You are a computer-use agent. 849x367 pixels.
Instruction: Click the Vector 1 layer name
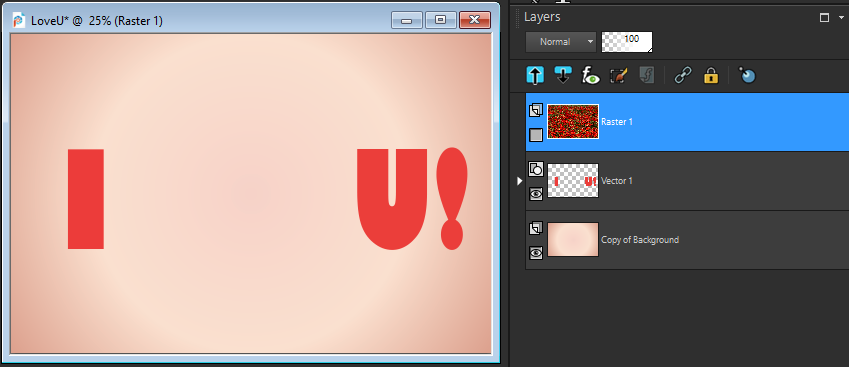tap(617, 181)
